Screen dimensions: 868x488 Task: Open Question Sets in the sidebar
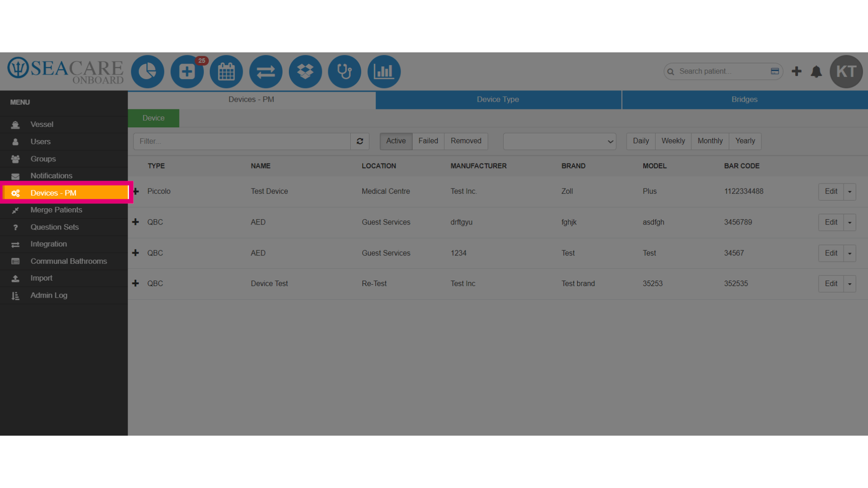[x=64, y=227]
